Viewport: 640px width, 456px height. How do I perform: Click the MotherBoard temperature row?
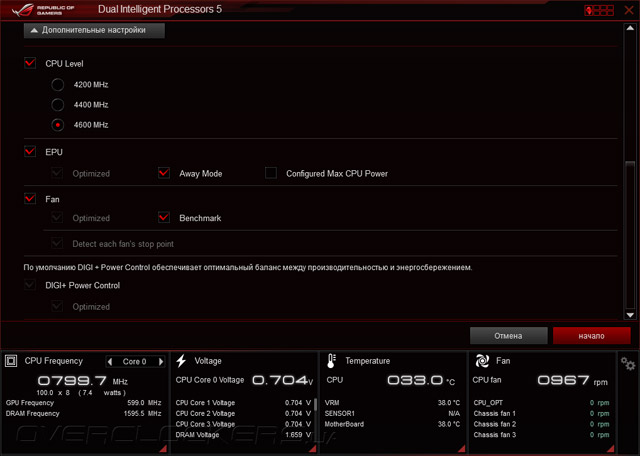(392, 424)
